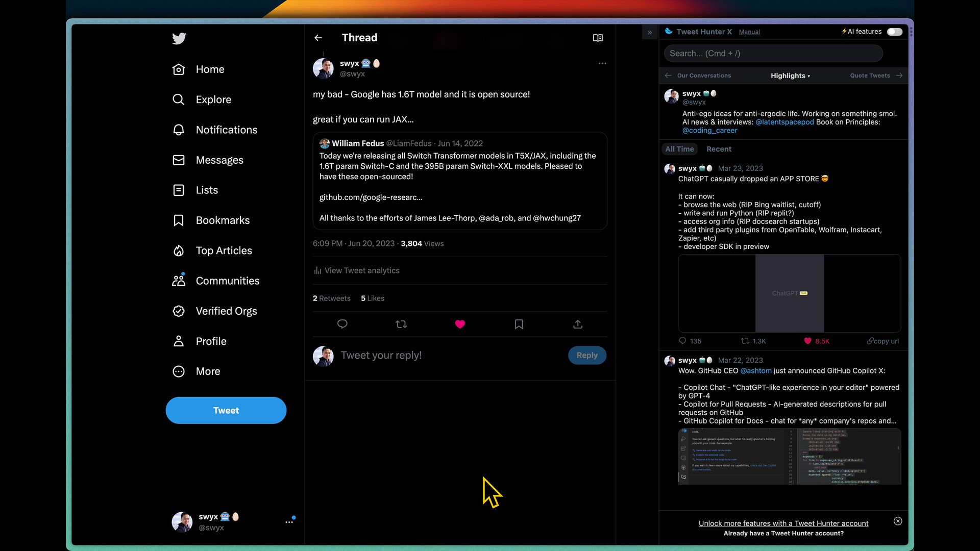Collapse Tweet Hunter panel chevrons
This screenshot has height=551, width=980.
click(x=650, y=32)
